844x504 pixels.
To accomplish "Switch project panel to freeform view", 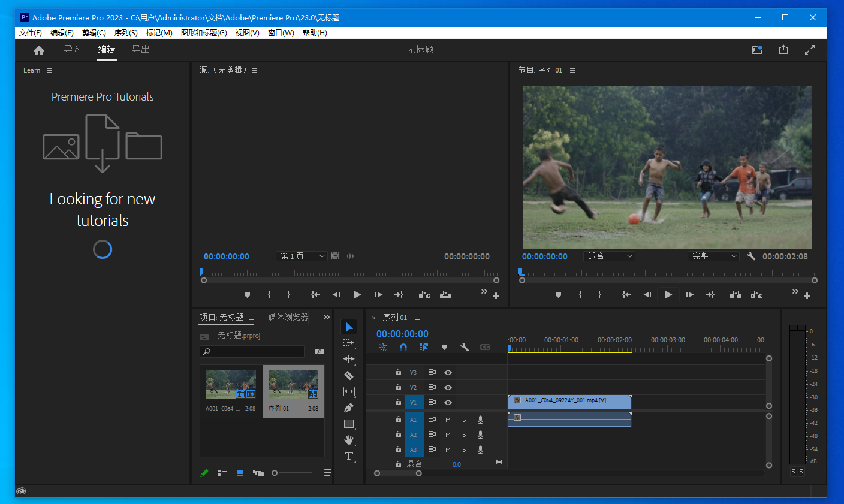I will 258,473.
